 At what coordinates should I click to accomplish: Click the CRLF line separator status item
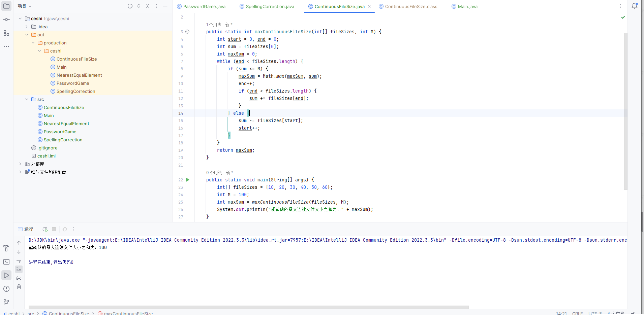click(x=577, y=313)
